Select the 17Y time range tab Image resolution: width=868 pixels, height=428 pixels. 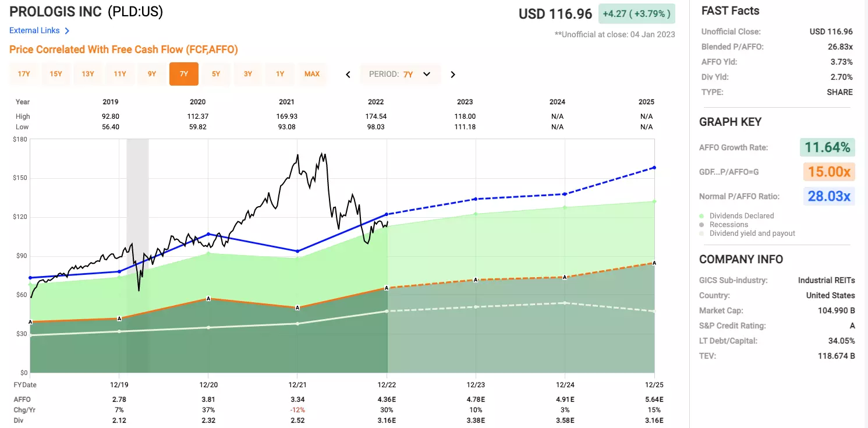click(24, 74)
